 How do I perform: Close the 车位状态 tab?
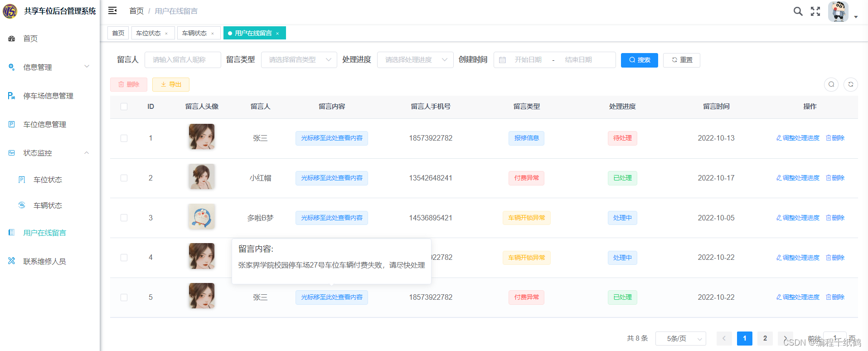click(166, 34)
